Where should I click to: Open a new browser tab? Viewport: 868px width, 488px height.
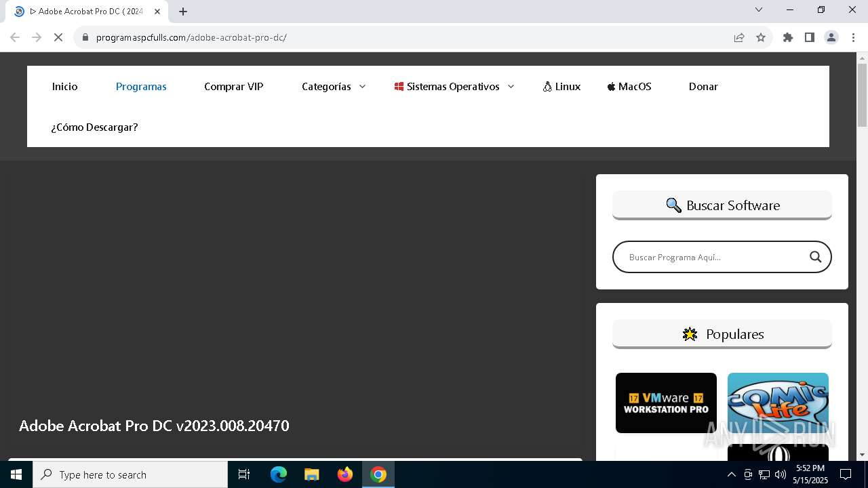point(183,12)
